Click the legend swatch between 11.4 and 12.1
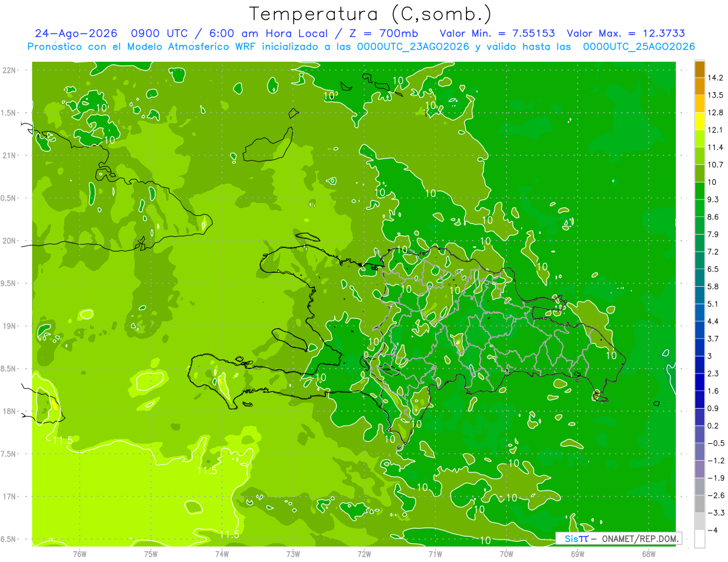This screenshot has height=562, width=728. (x=699, y=139)
